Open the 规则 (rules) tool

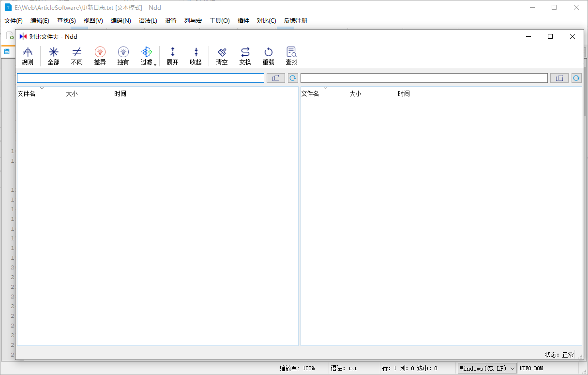(x=28, y=56)
